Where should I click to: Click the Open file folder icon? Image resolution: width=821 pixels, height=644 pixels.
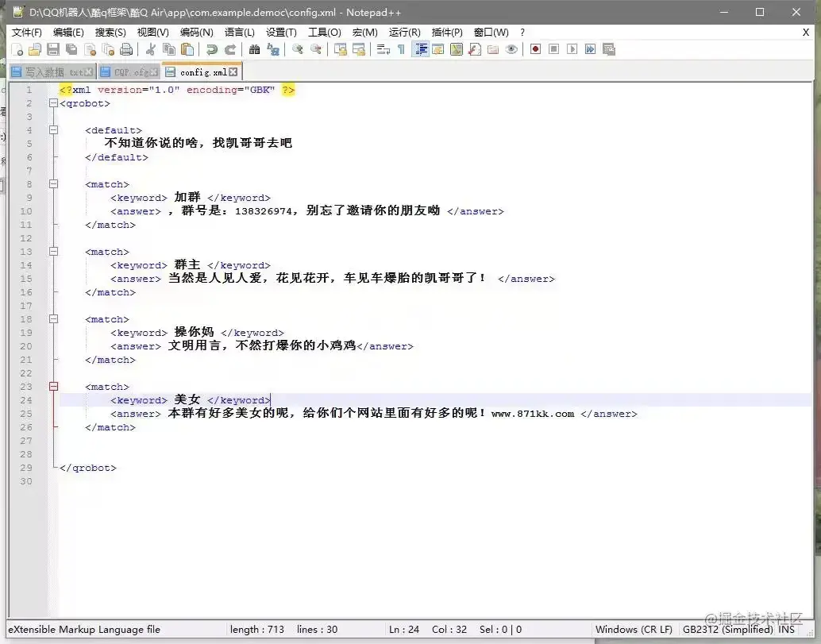[x=35, y=50]
